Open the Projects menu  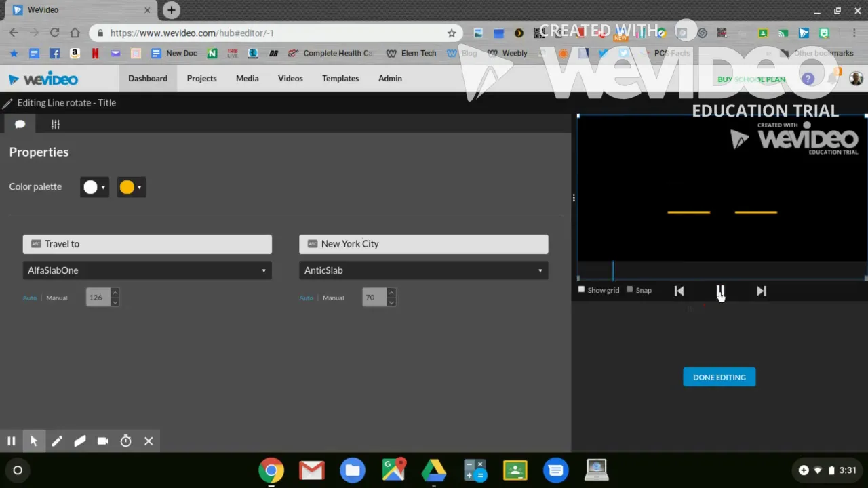pos(202,79)
